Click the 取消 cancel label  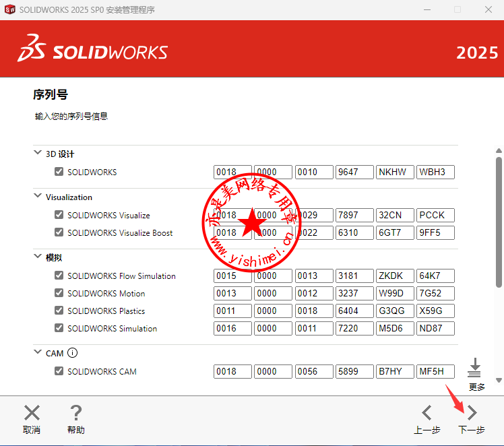(x=32, y=430)
